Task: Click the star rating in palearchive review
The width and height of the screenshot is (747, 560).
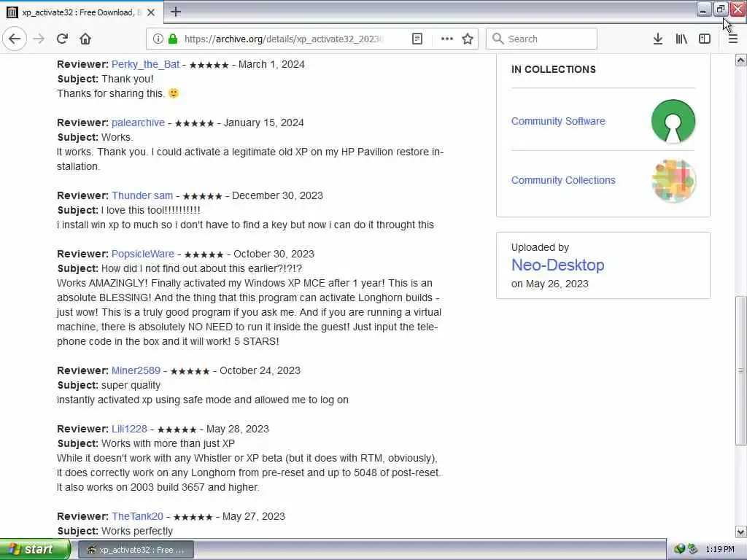Action: [194, 123]
